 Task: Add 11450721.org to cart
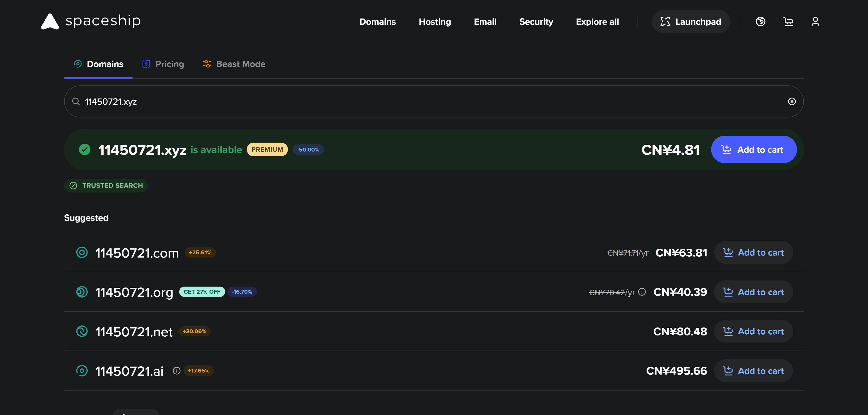(753, 292)
